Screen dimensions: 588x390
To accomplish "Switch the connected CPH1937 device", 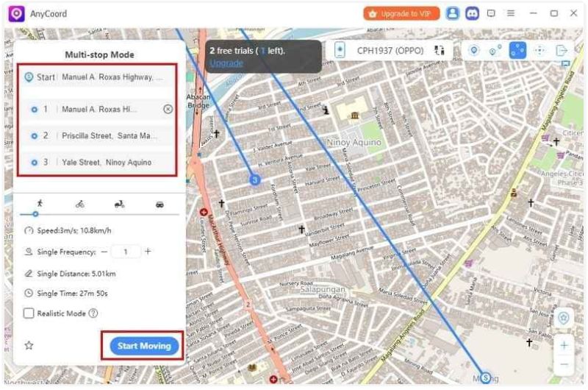I will pos(440,50).
